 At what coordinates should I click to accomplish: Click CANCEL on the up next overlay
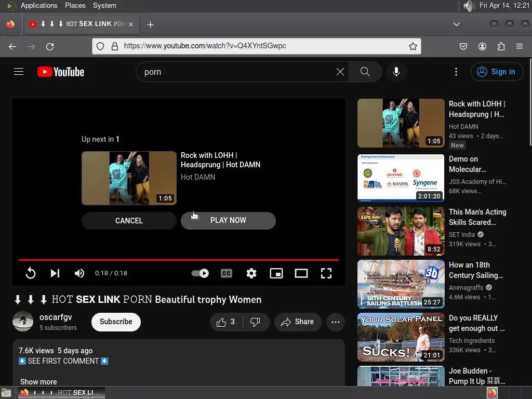(x=129, y=220)
